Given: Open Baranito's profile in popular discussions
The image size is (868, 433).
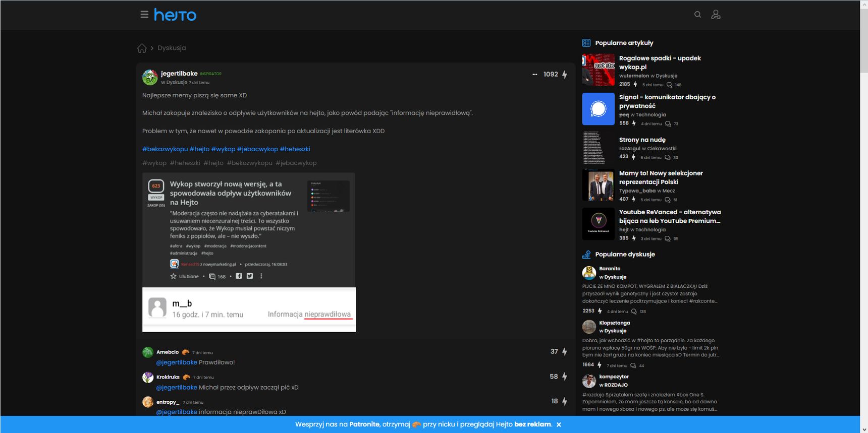Looking at the screenshot, I should coord(610,269).
